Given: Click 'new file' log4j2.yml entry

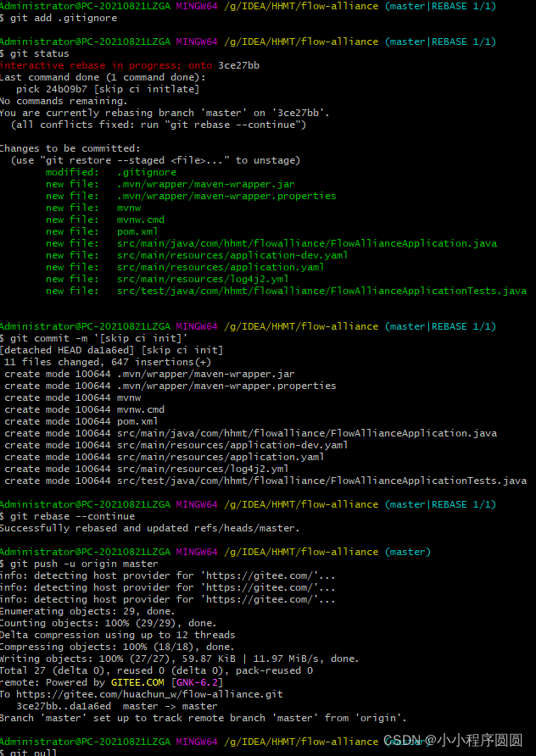Looking at the screenshot, I should click(167, 279).
